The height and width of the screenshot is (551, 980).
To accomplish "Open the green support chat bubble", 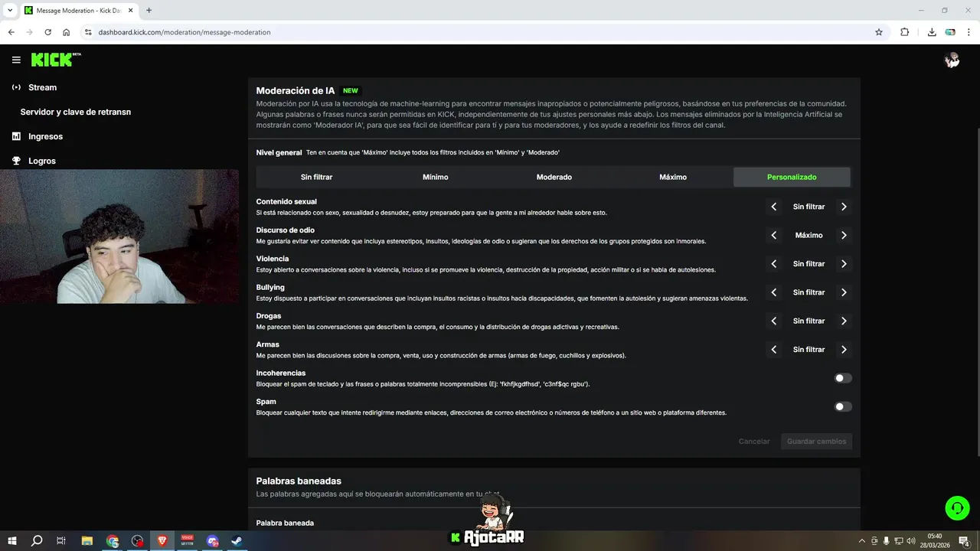I will click(957, 508).
